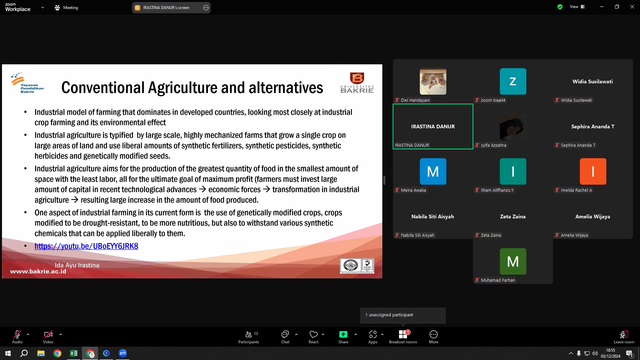
Task: Show hidden system tray icons
Action: point(571,353)
